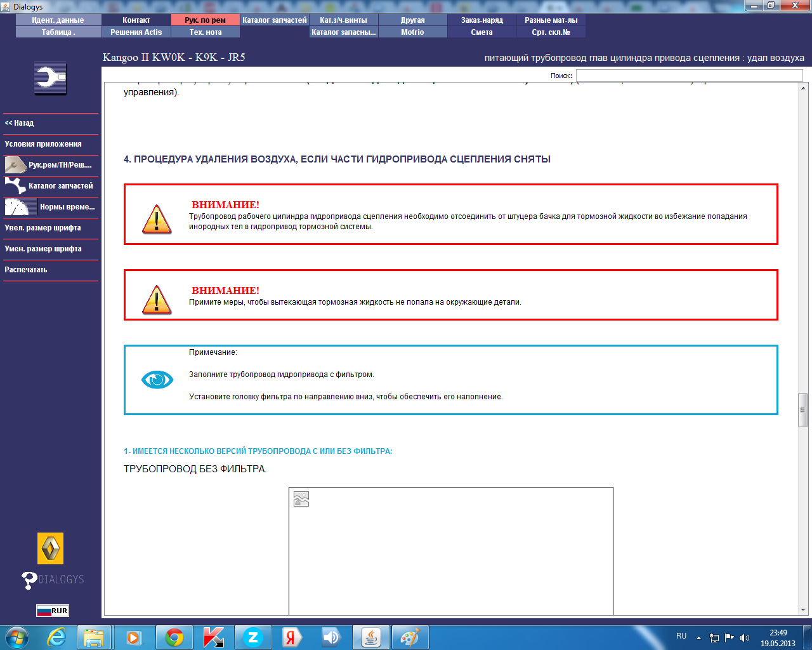
Task: Click the parts icon beside Каталог запчастей sidebar
Action: (15, 186)
